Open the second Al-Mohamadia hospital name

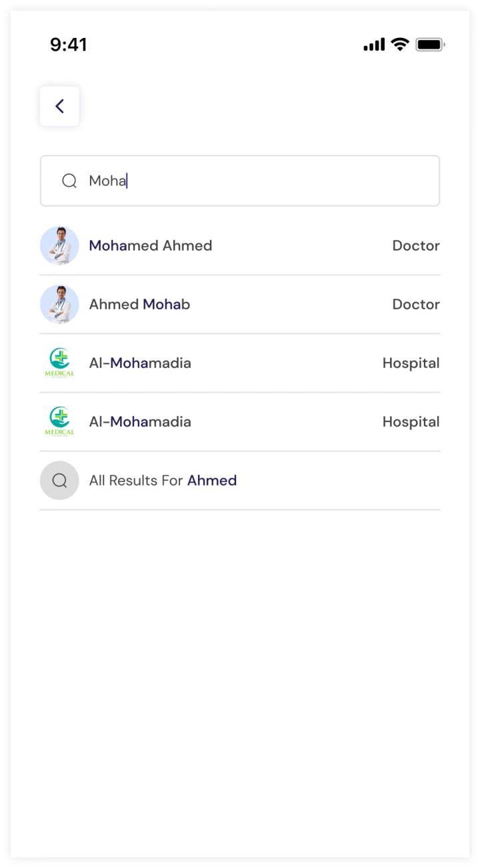coord(140,421)
